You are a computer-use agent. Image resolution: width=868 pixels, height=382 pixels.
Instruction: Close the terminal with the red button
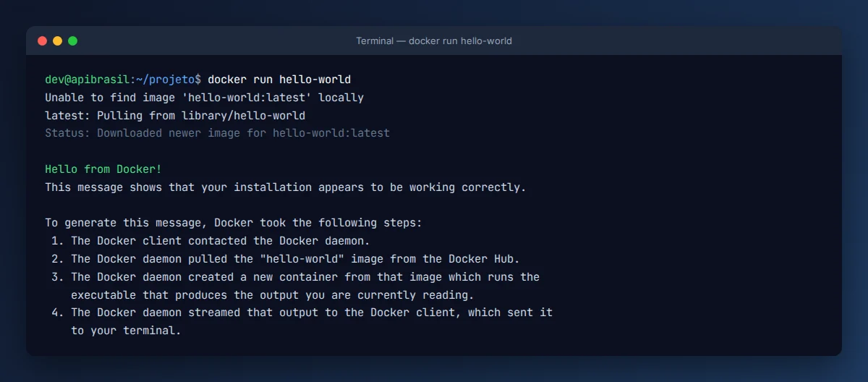click(x=42, y=41)
